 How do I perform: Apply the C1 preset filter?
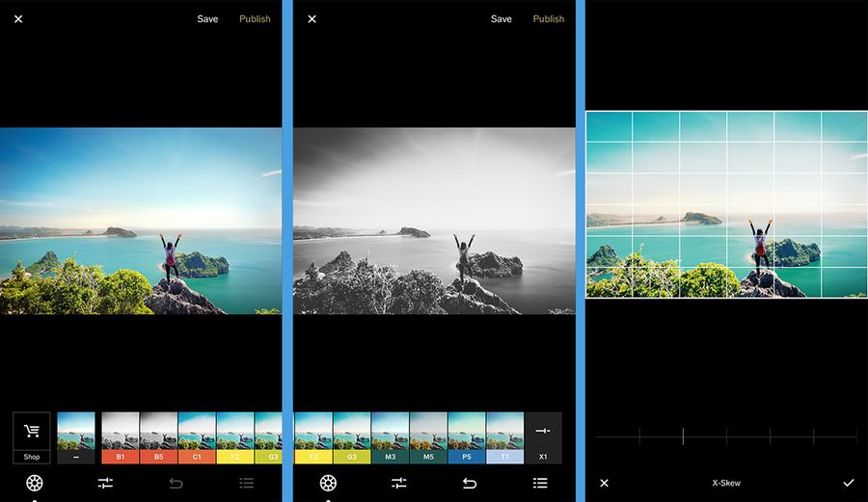(197, 437)
